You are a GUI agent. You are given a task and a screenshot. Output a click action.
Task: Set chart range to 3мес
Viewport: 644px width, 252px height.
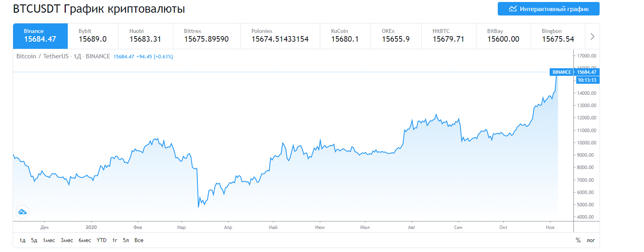(67, 240)
